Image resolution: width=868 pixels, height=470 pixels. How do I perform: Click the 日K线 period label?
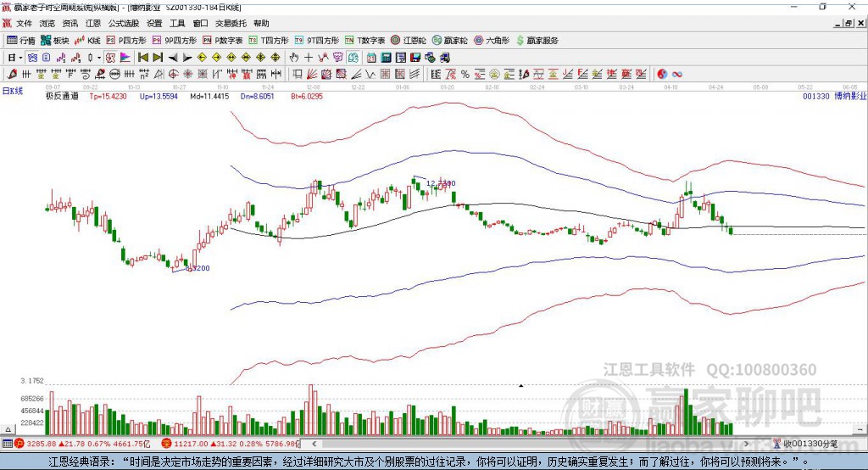(x=13, y=91)
